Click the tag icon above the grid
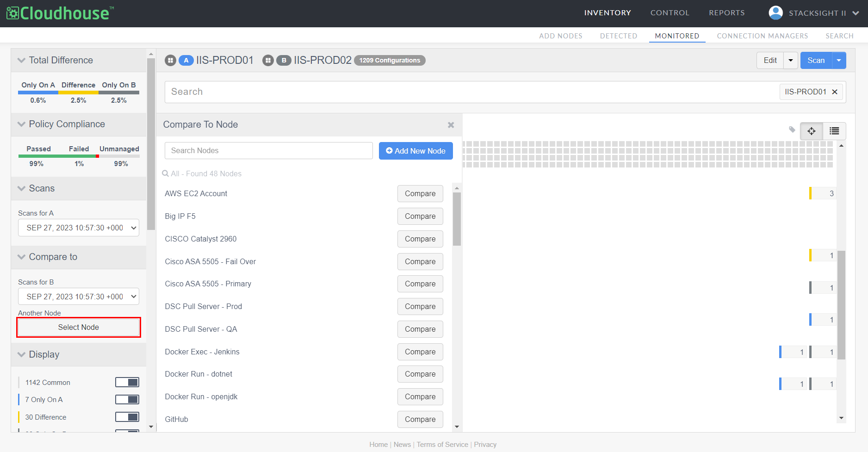 [792, 130]
